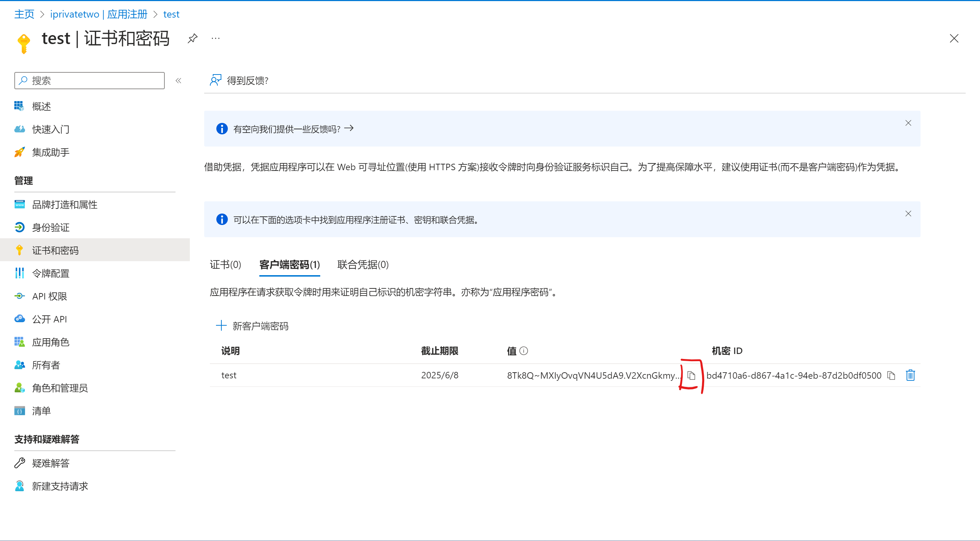Click the pin icon to pin 证书和密码
Screen dimensions: 980x541
click(x=192, y=39)
